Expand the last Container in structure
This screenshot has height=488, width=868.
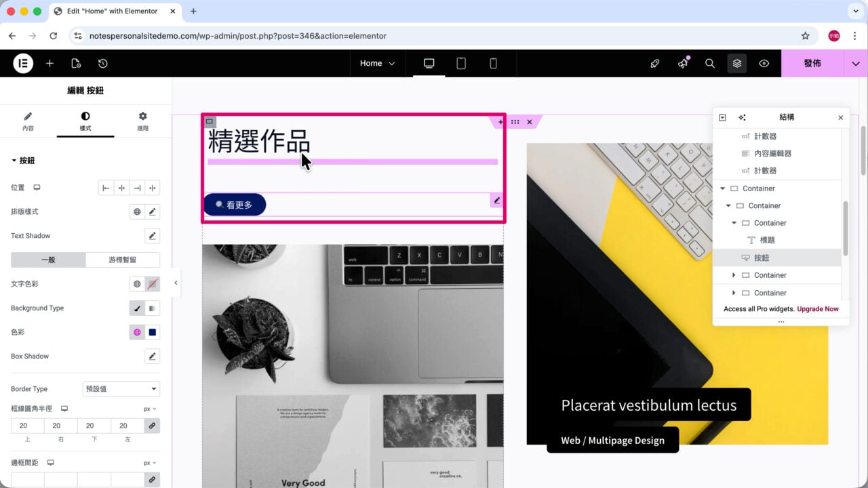(734, 293)
